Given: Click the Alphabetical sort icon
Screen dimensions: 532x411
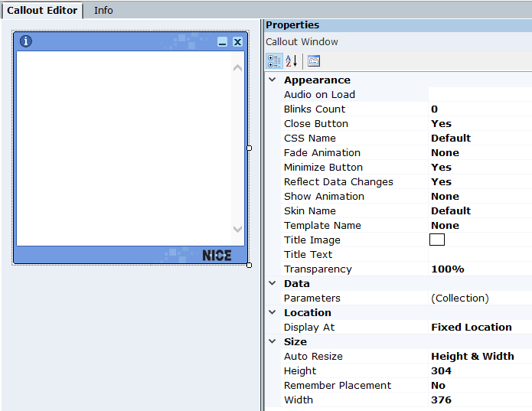Looking at the screenshot, I should (291, 61).
